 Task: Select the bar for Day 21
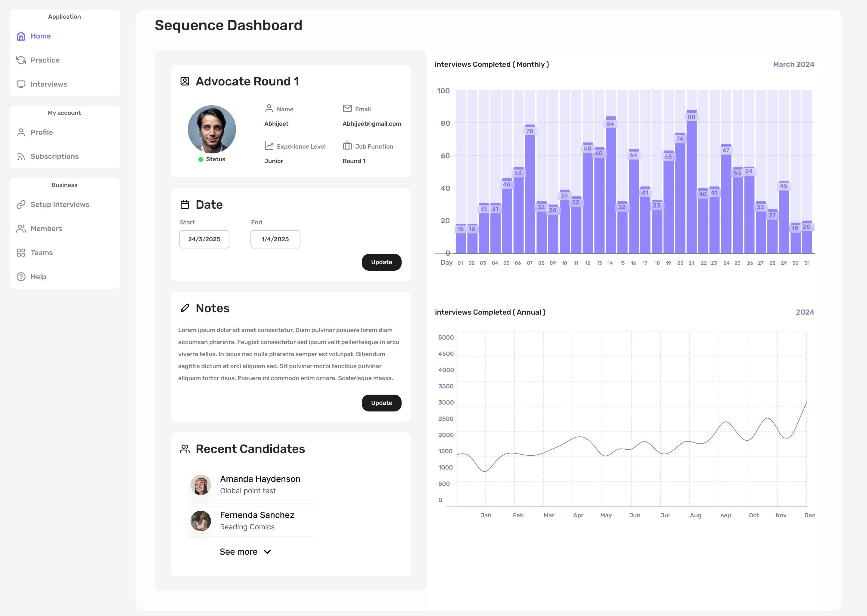[691, 182]
